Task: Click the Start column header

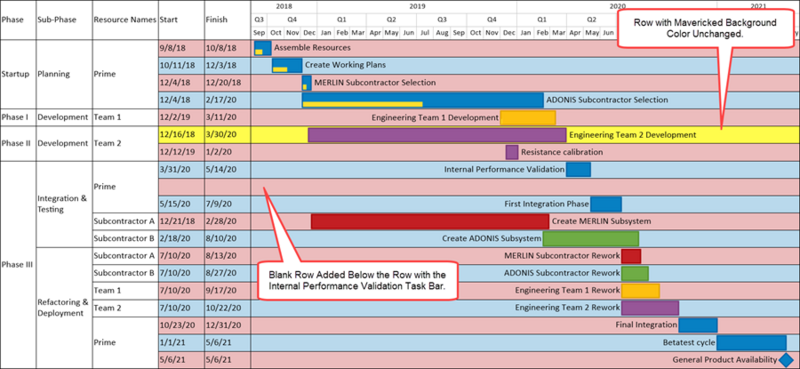Action: (x=182, y=20)
